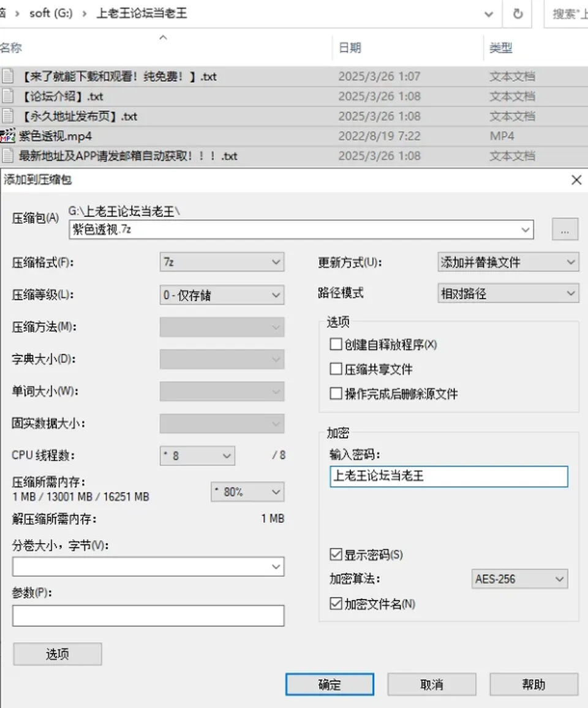The image size is (588, 708).
Task: Expand the 压缩等级 dropdown showing 仅存储
Action: pos(222,295)
